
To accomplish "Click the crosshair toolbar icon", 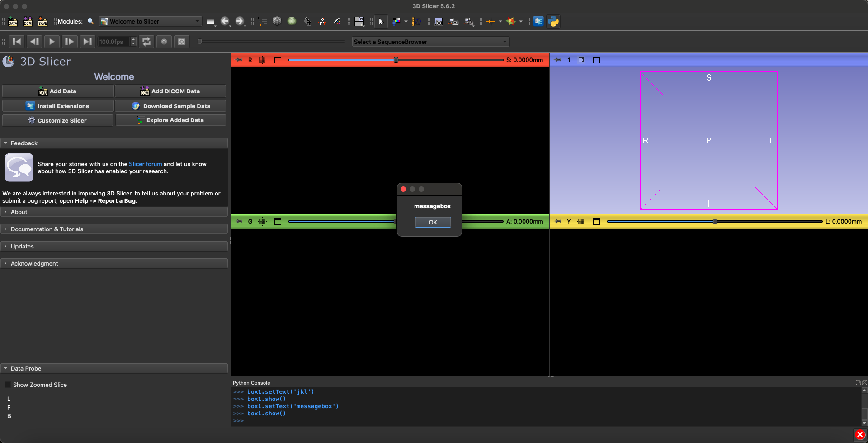I will [x=491, y=21].
